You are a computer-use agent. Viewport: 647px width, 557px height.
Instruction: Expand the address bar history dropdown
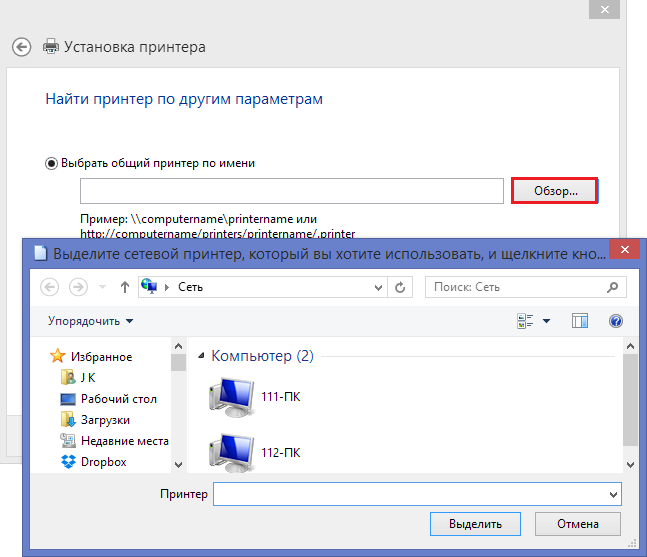378,287
